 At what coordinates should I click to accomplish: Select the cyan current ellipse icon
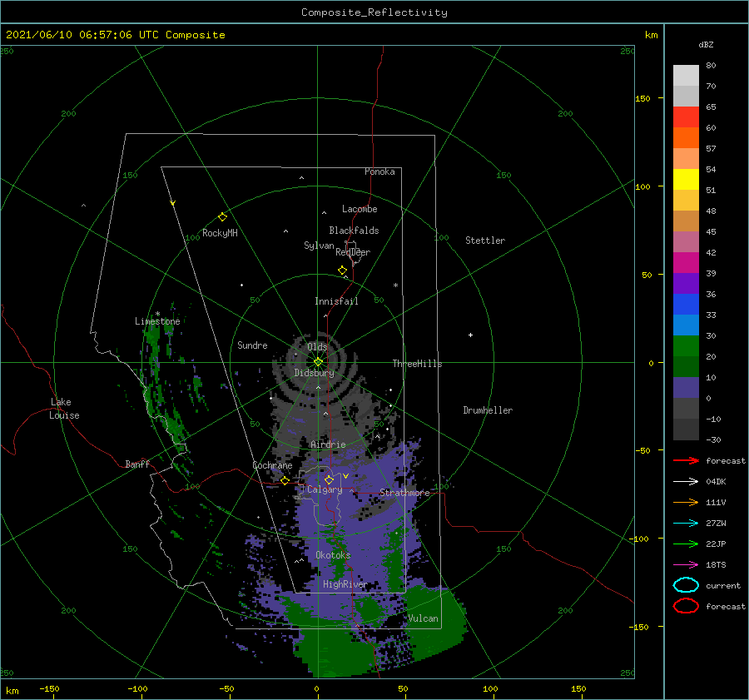pos(686,585)
